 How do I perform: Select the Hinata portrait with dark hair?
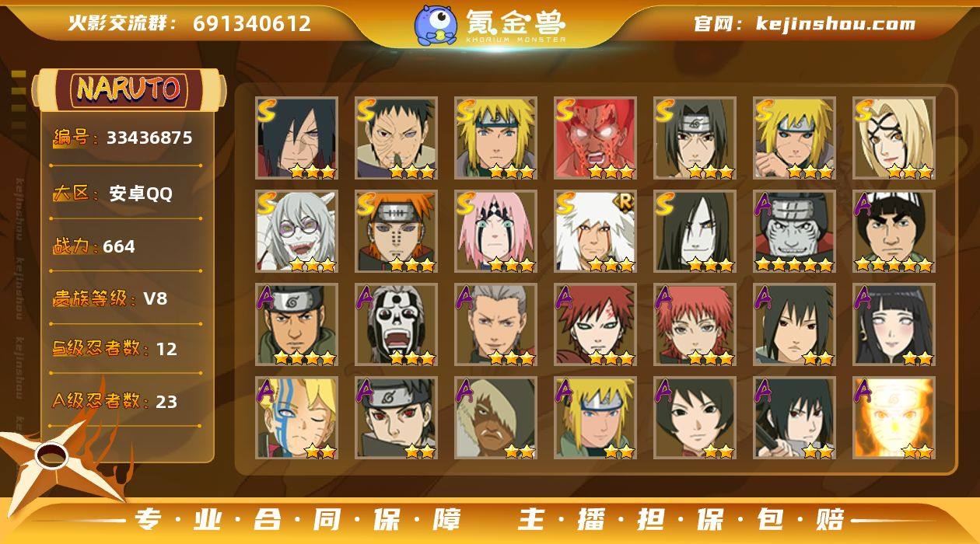click(x=894, y=325)
